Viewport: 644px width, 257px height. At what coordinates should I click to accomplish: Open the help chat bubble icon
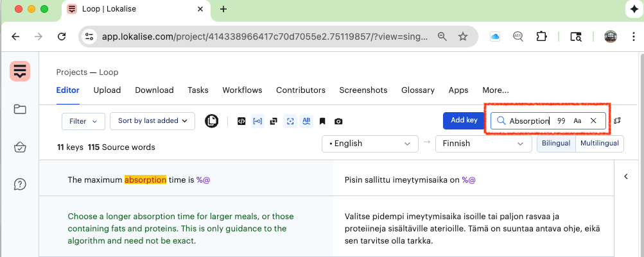(20, 185)
